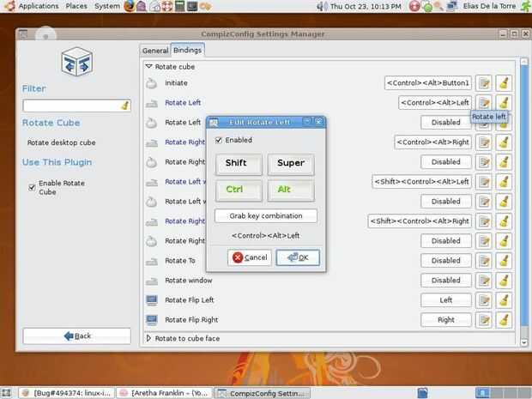Click the Rotate desktop cube description
The image size is (532, 399).
pos(62,142)
